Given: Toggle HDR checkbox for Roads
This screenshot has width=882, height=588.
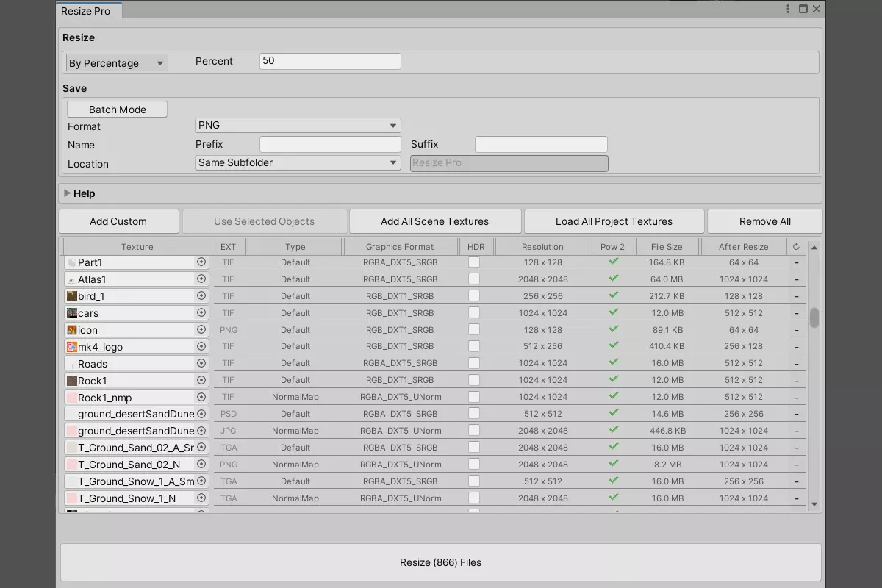Looking at the screenshot, I should 474,363.
